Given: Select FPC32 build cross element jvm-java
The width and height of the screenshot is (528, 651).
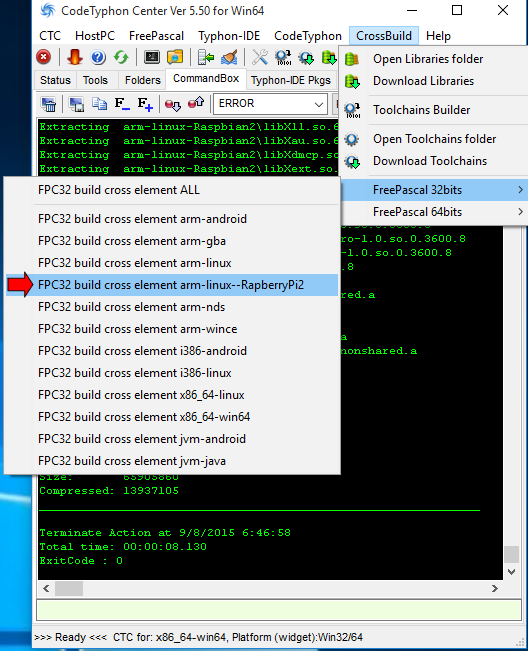Looking at the screenshot, I should [172, 461].
